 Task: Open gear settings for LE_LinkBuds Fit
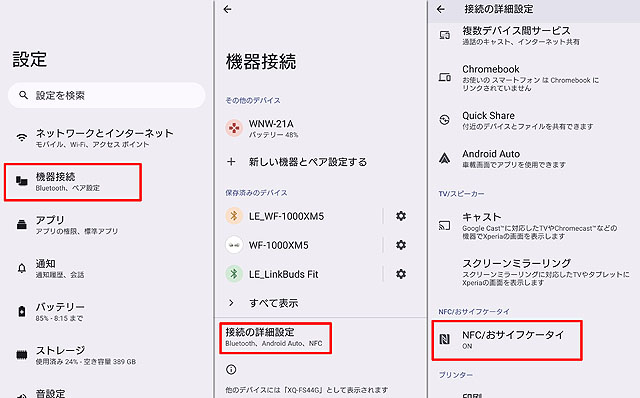click(x=401, y=274)
